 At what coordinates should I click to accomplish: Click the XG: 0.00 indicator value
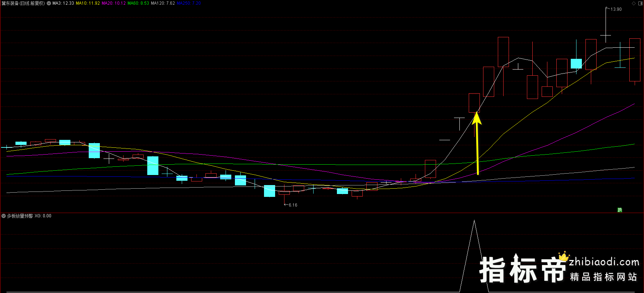[43, 216]
